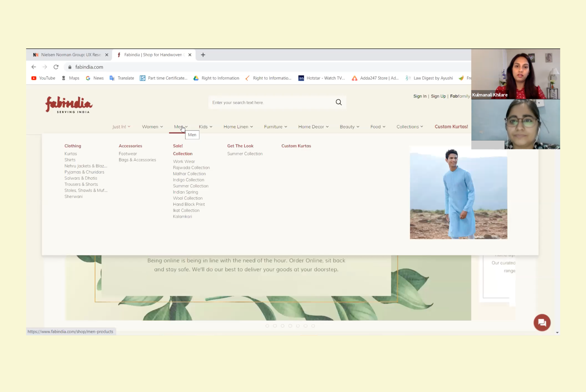The width and height of the screenshot is (586, 392).
Task: Open the YouTube bookmark
Action: [x=43, y=78]
